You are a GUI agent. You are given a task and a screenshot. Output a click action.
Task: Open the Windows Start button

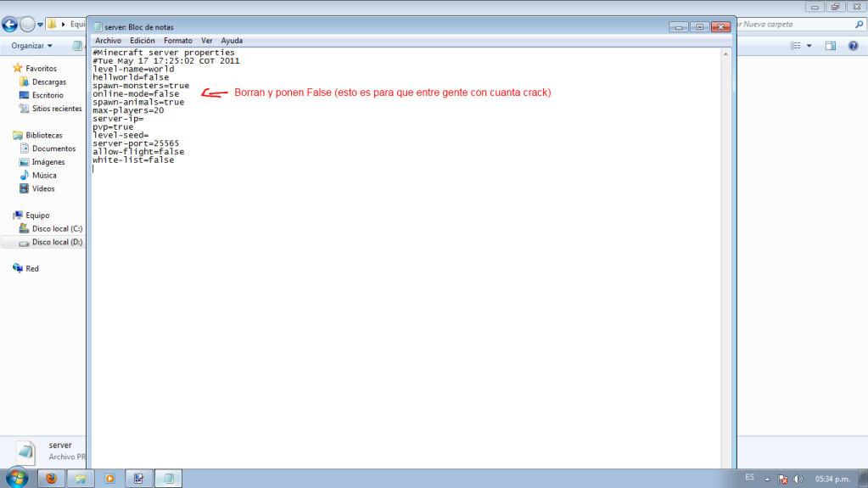(x=17, y=478)
